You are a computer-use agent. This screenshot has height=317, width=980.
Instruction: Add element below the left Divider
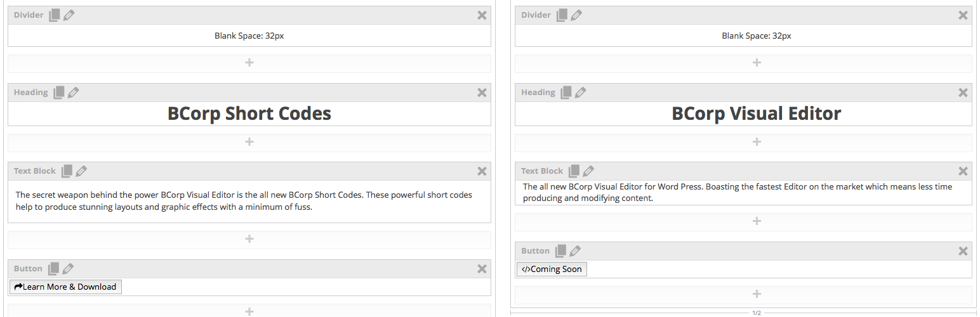(x=249, y=63)
